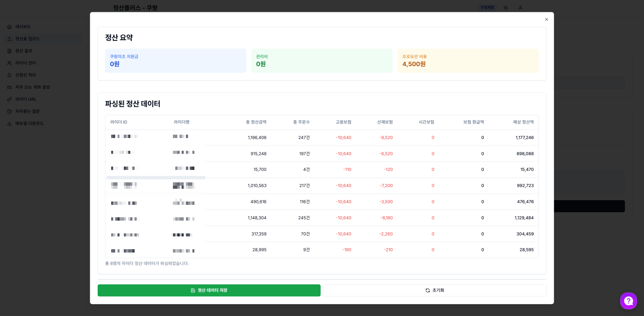Click the 정산 데이터 저장 button
Viewport: 644px width, 316px height.
point(209,290)
